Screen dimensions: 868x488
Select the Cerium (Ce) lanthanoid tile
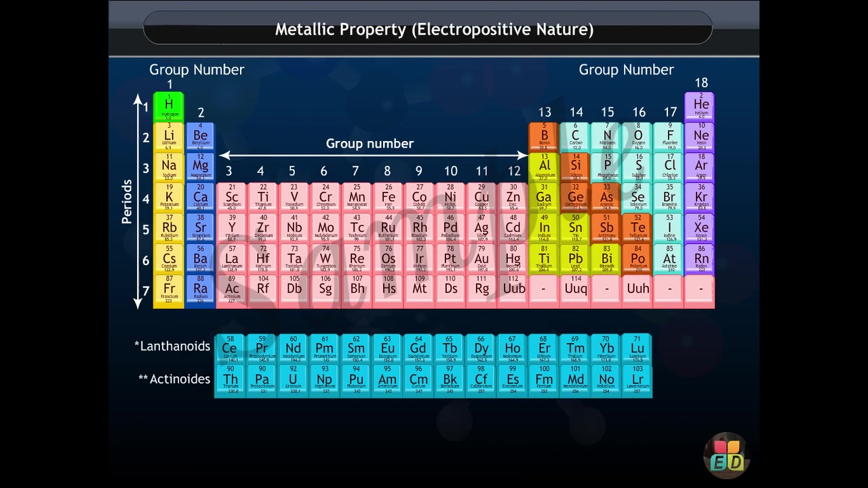230,349
